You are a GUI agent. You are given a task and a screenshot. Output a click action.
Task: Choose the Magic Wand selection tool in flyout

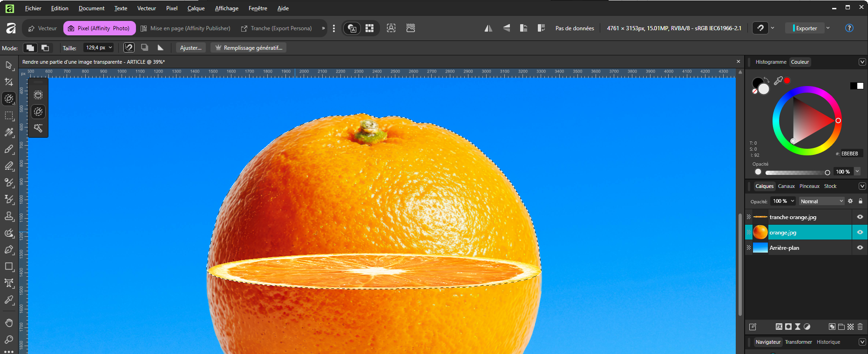[x=38, y=128]
